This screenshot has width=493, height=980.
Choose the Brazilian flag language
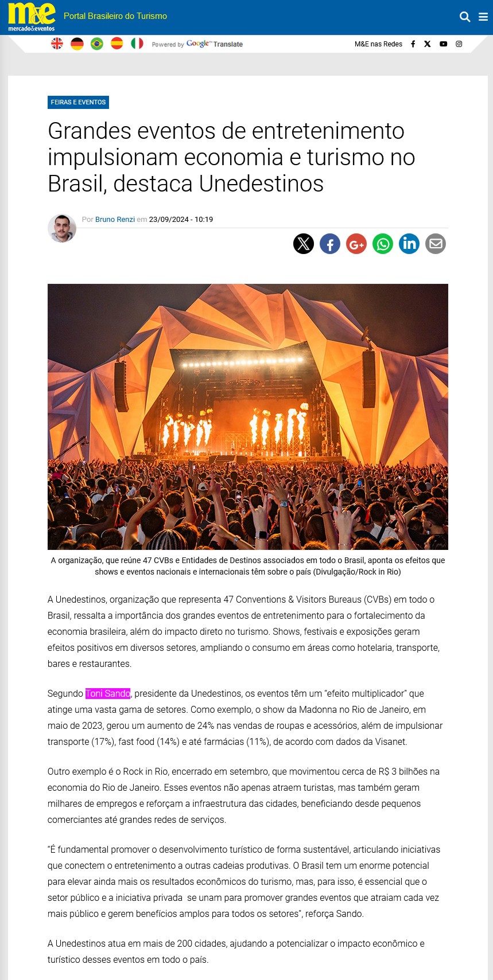pyautogui.click(x=97, y=44)
